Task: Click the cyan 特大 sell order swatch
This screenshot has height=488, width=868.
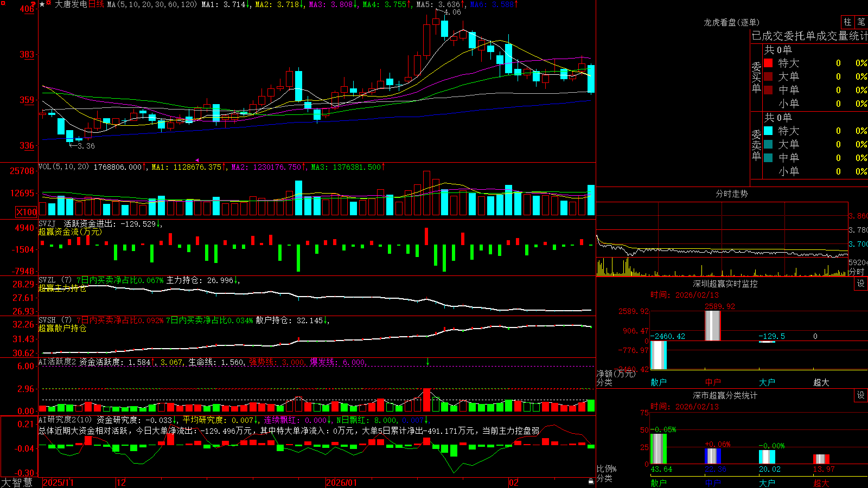Action: [x=768, y=131]
